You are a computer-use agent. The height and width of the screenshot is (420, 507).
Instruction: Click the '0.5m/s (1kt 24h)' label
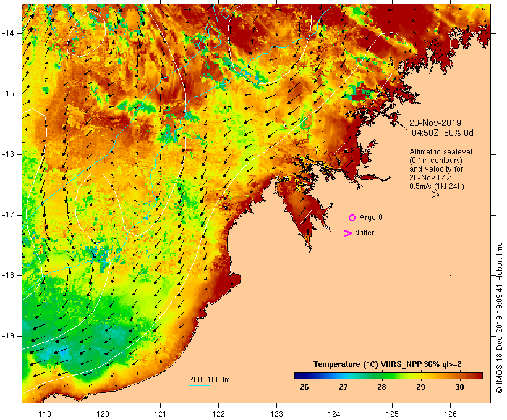[x=437, y=187]
